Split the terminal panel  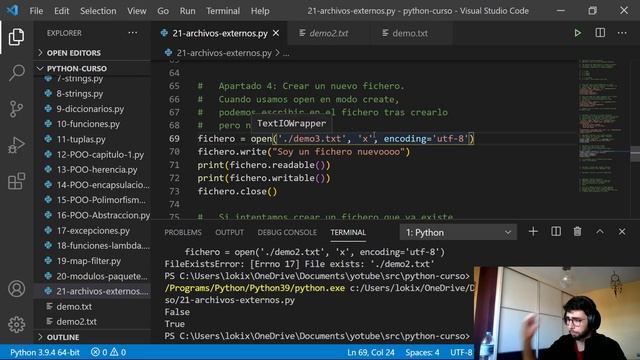[x=556, y=232]
